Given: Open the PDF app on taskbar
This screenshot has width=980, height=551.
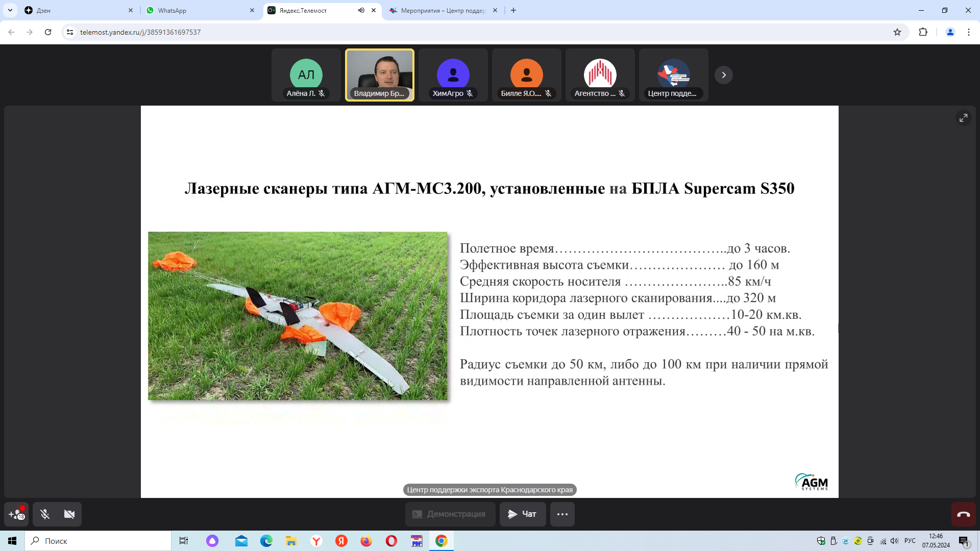Looking at the screenshot, I should [x=417, y=541].
